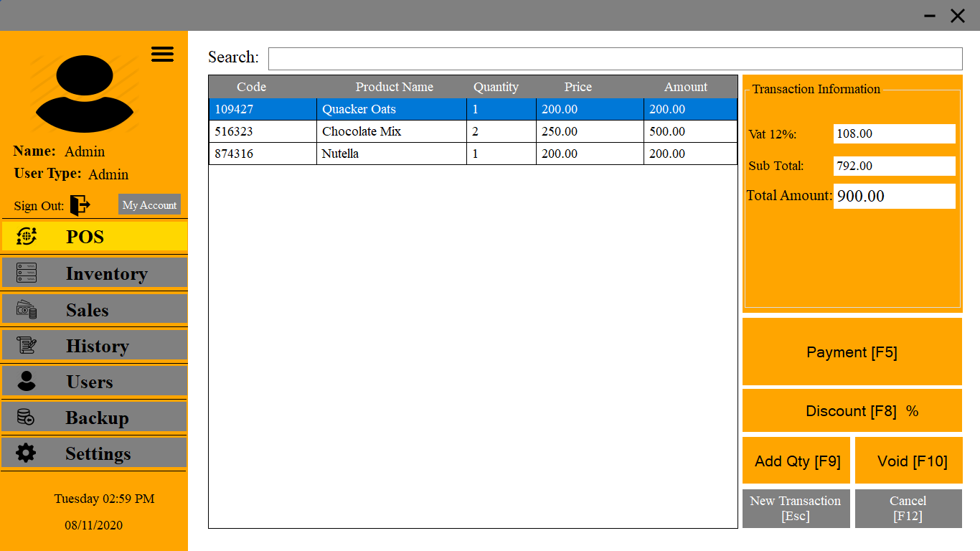Click the Search input field

pyautogui.click(x=615, y=58)
